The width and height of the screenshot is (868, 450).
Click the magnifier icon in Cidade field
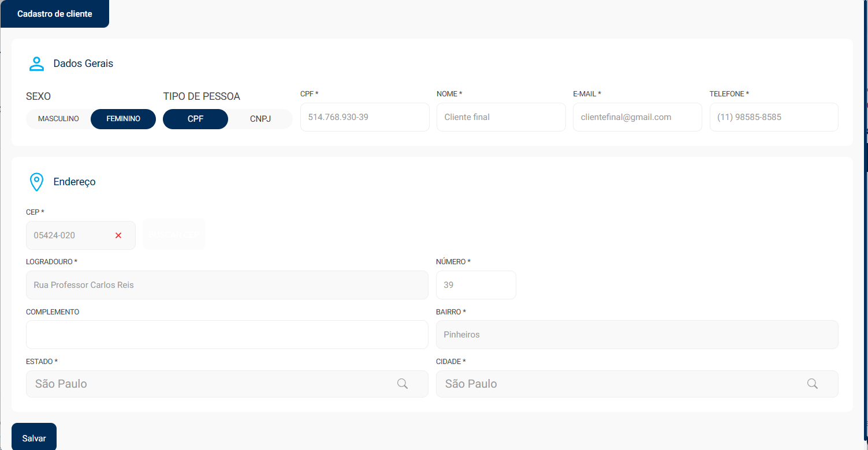point(812,384)
